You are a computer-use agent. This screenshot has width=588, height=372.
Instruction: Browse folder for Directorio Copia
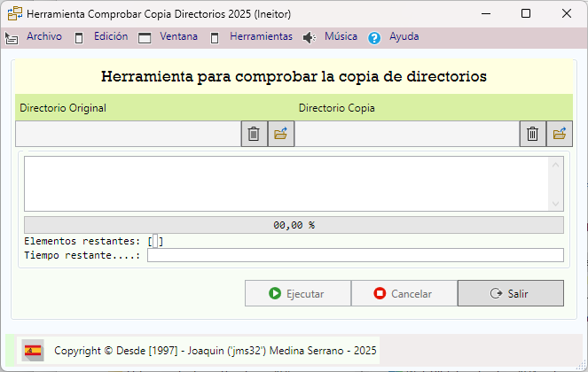tap(560, 134)
